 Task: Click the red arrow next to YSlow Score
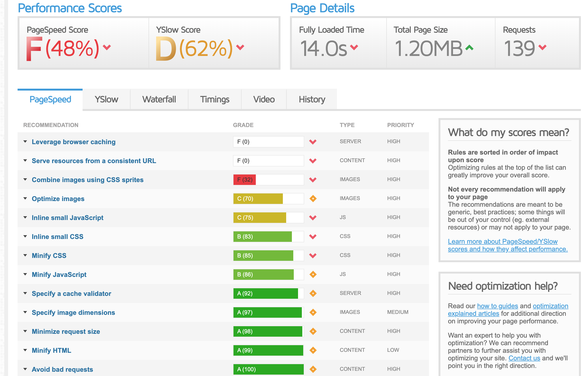(240, 47)
